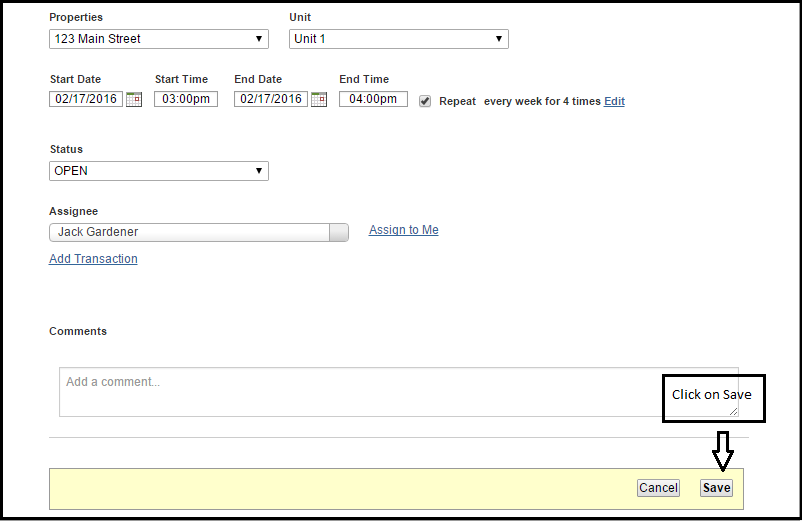Open the Start Date calendar picker icon
Viewport: 802px width, 521px height.
134,99
